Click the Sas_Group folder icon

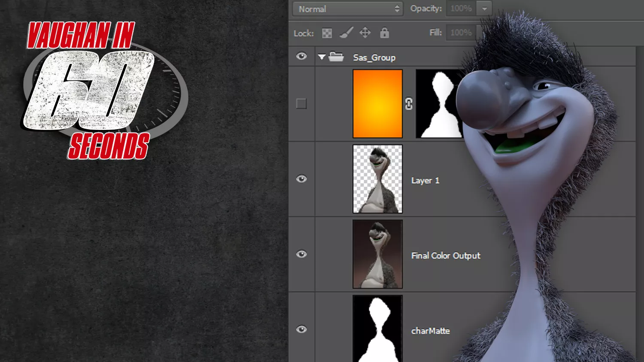pos(336,57)
